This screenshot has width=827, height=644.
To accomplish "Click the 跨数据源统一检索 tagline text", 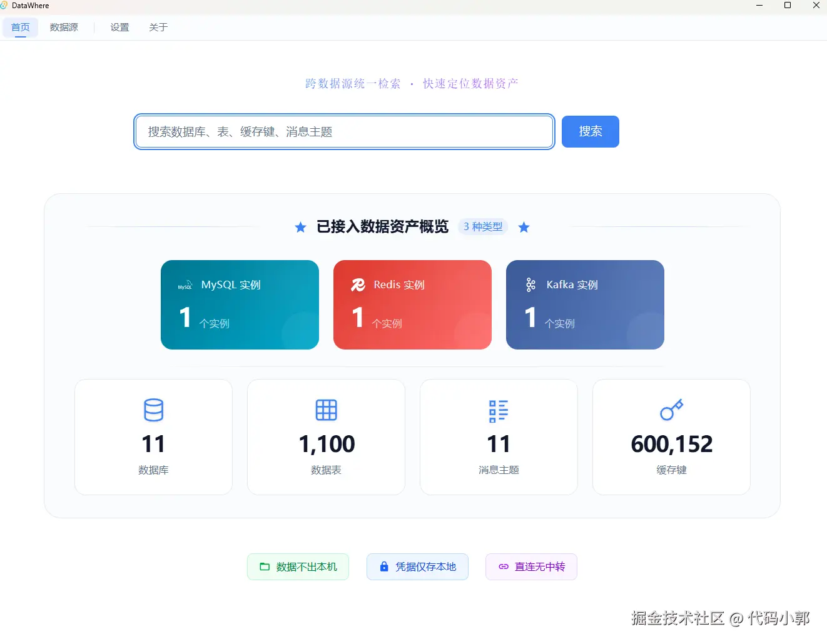I will 353,83.
